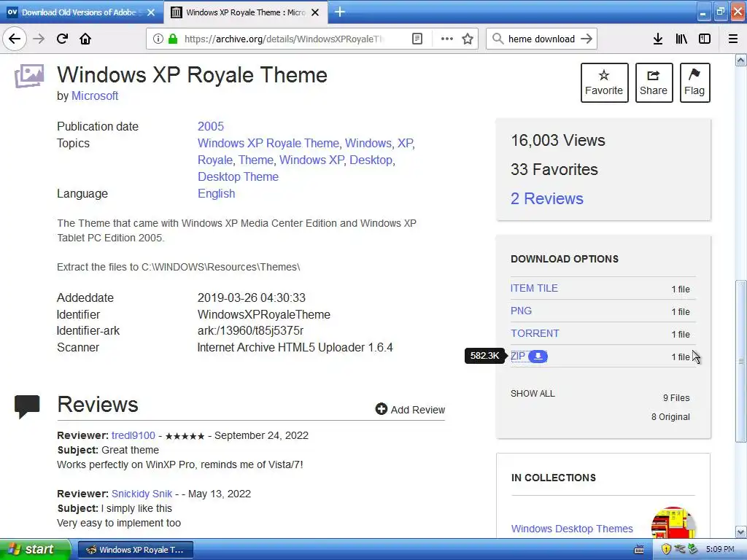747x560 pixels.
Task: Click the green secure connection padlock
Action: [x=173, y=39]
